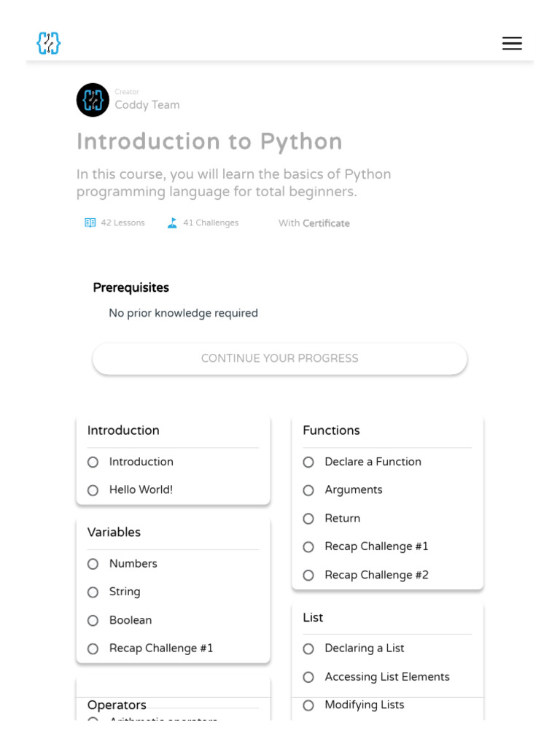
Task: Open Recap Challenge #2 under Functions
Action: [376, 575]
